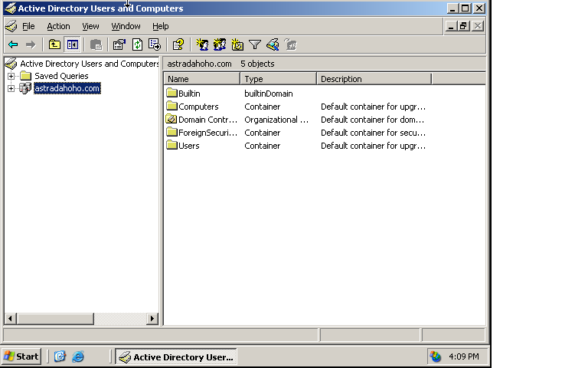This screenshot has height=368, width=588.
Task: Select Saved Queries in the tree
Action: (61, 76)
